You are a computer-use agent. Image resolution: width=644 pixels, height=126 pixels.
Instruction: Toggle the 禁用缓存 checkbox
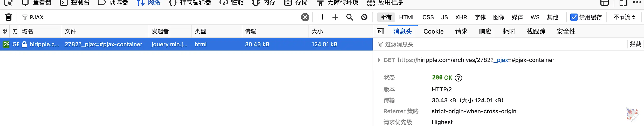pos(574,17)
